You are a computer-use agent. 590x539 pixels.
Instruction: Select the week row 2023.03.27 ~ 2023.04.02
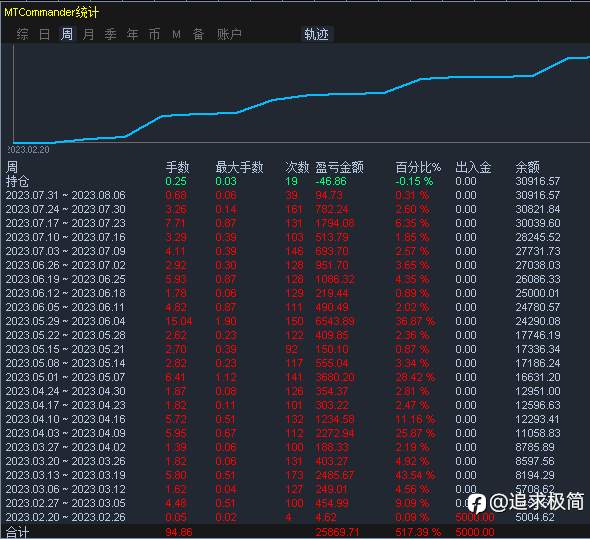(283, 447)
